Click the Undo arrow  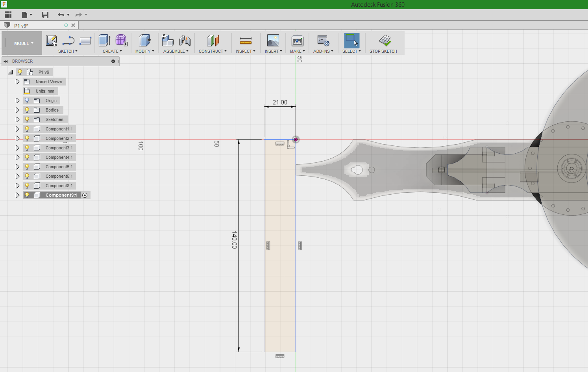[x=61, y=15]
